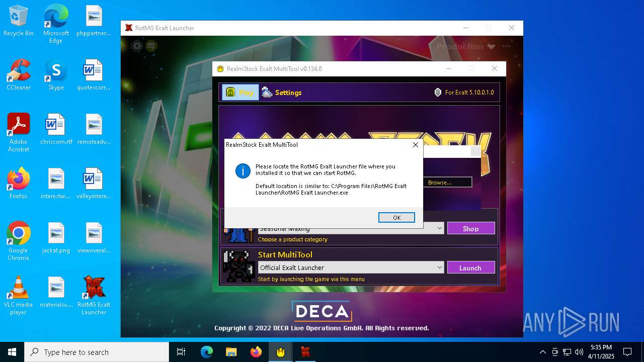The height and width of the screenshot is (362, 644).
Task: Select quotescorr document on desktop
Action: click(94, 75)
